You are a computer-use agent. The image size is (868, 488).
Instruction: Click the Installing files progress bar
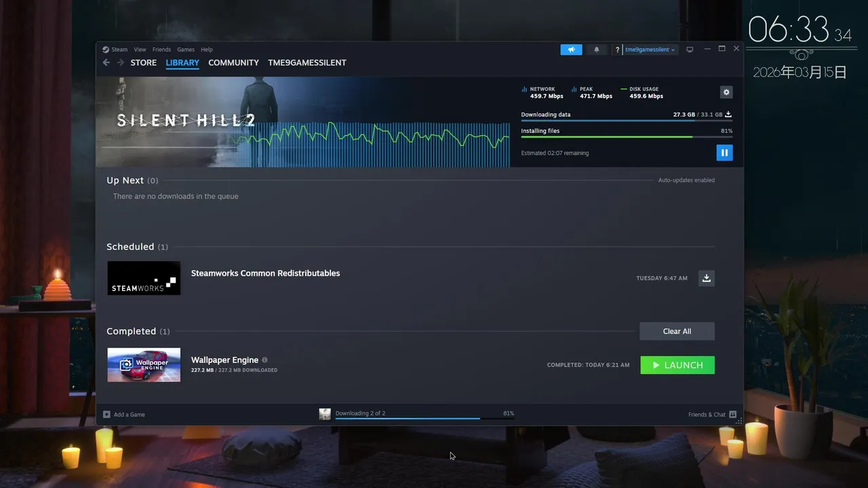point(627,136)
